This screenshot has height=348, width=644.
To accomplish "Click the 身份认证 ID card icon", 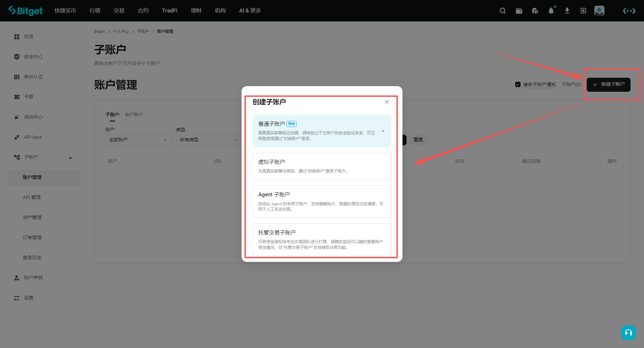I will [17, 77].
